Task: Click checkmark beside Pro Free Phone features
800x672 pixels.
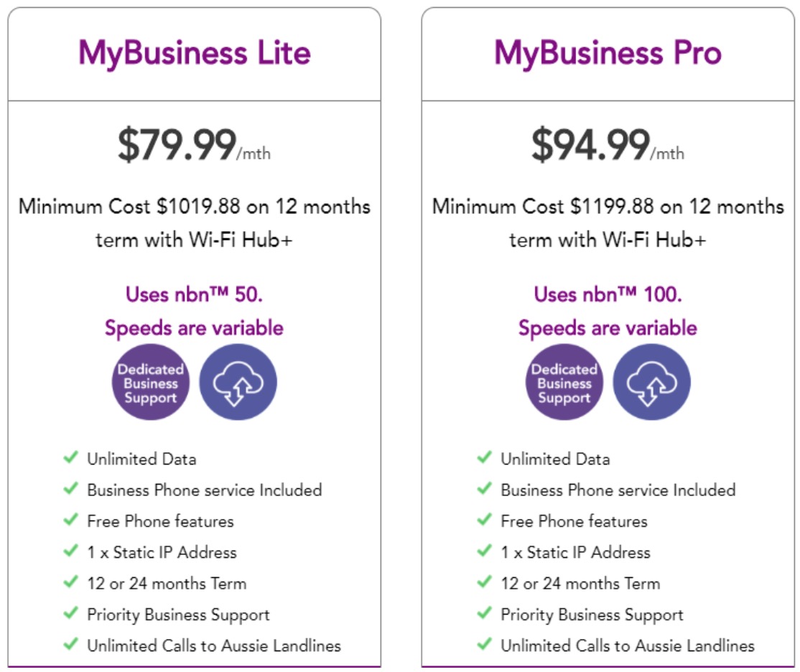Action: (x=484, y=520)
